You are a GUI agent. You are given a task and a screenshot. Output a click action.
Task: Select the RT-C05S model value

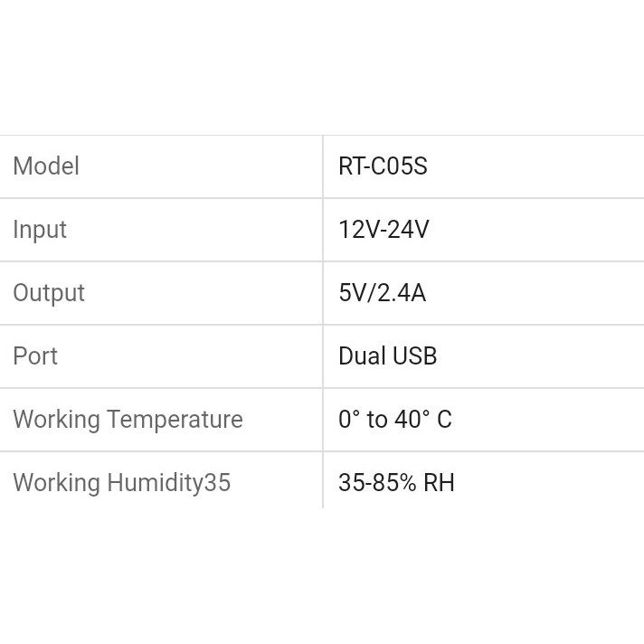point(383,166)
